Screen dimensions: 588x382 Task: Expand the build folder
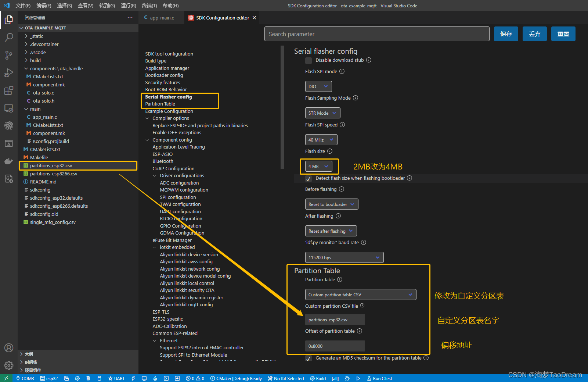(35, 60)
